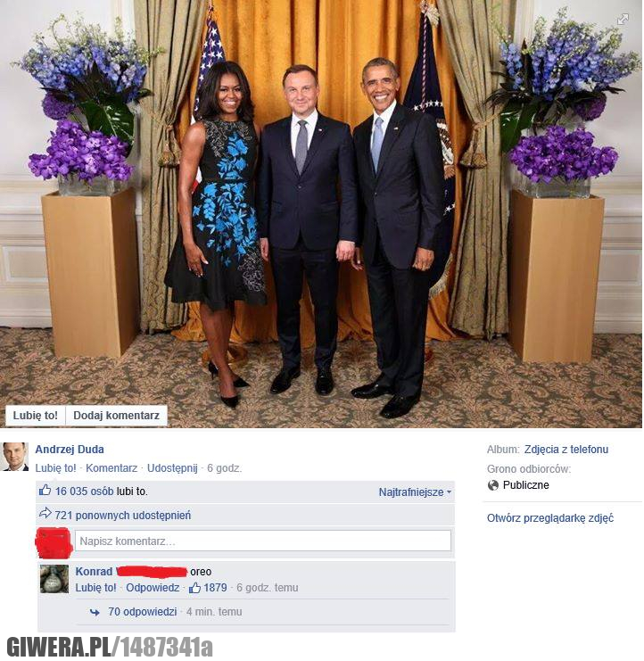Open the Najtrafniejsze comment sorting dropdown
Viewport: 644px width, 661px height.
point(415,492)
